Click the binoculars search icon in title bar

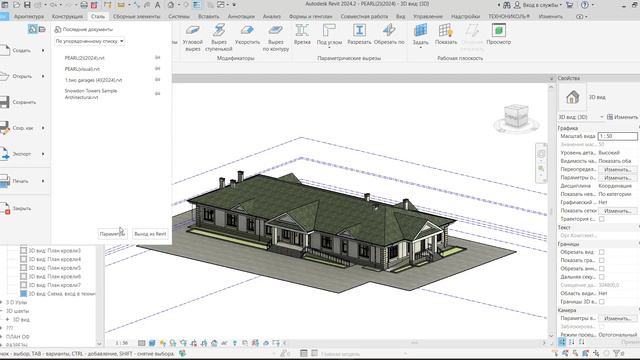click(x=507, y=5)
